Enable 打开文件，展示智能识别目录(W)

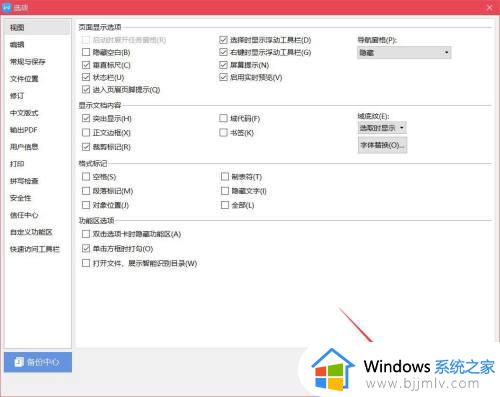(86, 263)
